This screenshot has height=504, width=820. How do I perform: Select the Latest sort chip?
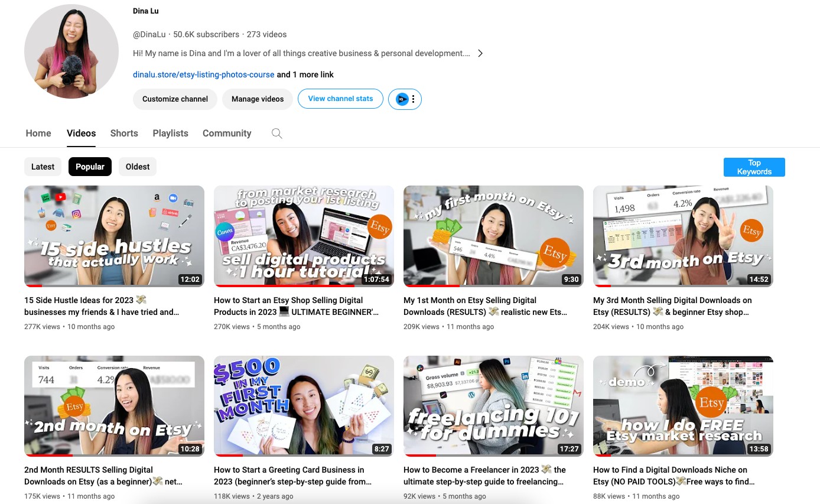[43, 167]
